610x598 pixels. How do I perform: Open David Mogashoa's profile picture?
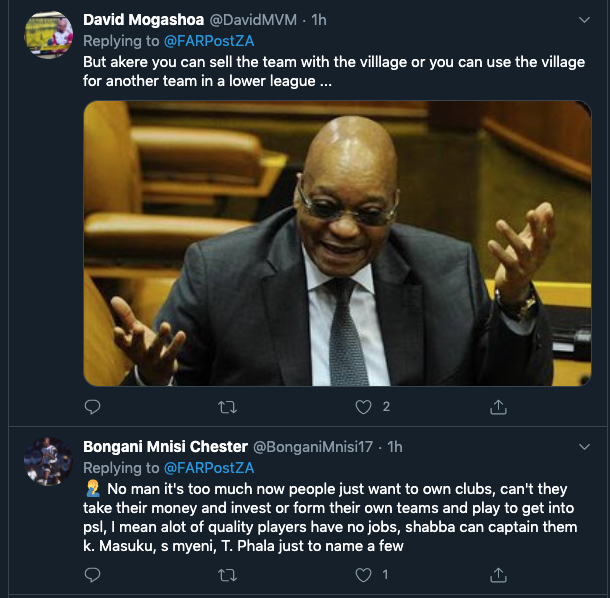[48, 36]
